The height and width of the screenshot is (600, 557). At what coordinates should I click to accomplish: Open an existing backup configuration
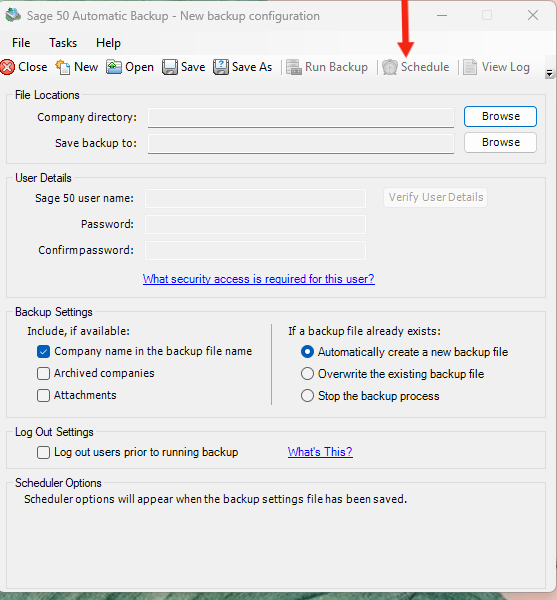tap(130, 67)
